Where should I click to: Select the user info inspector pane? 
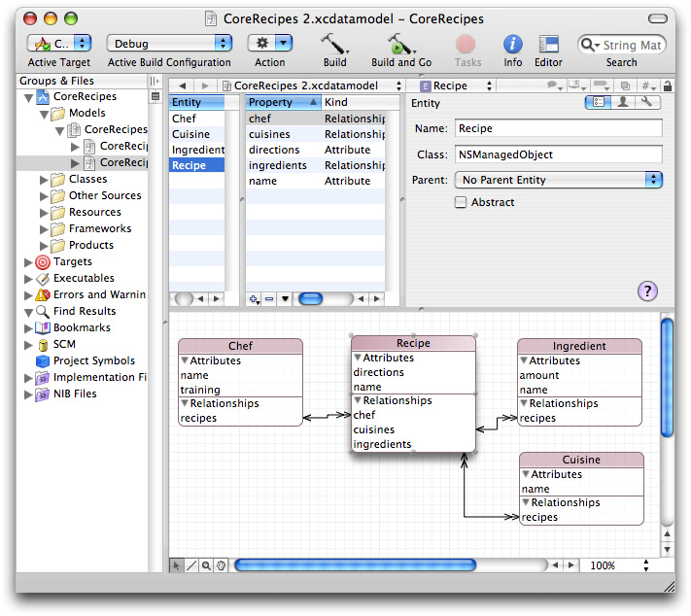[623, 102]
